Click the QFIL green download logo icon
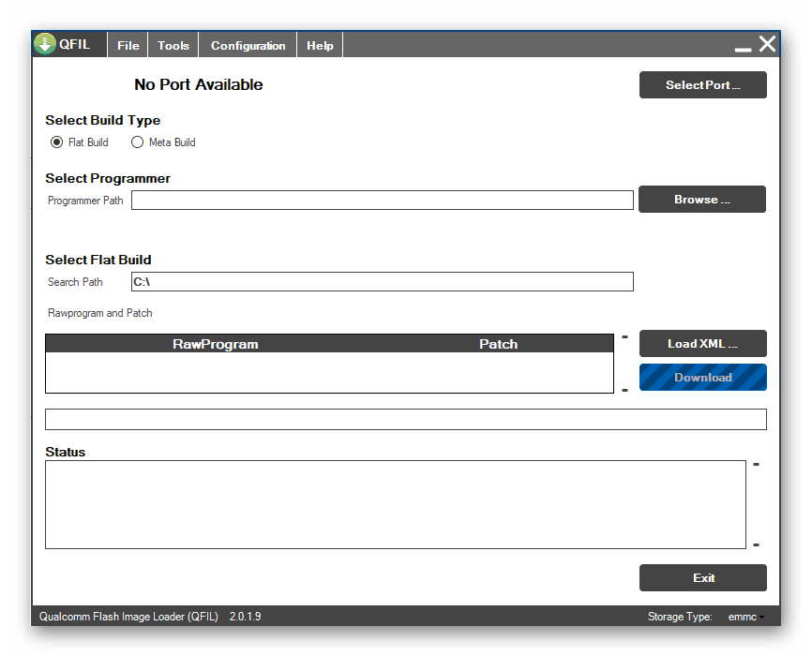The height and width of the screenshot is (656, 812). (45, 44)
